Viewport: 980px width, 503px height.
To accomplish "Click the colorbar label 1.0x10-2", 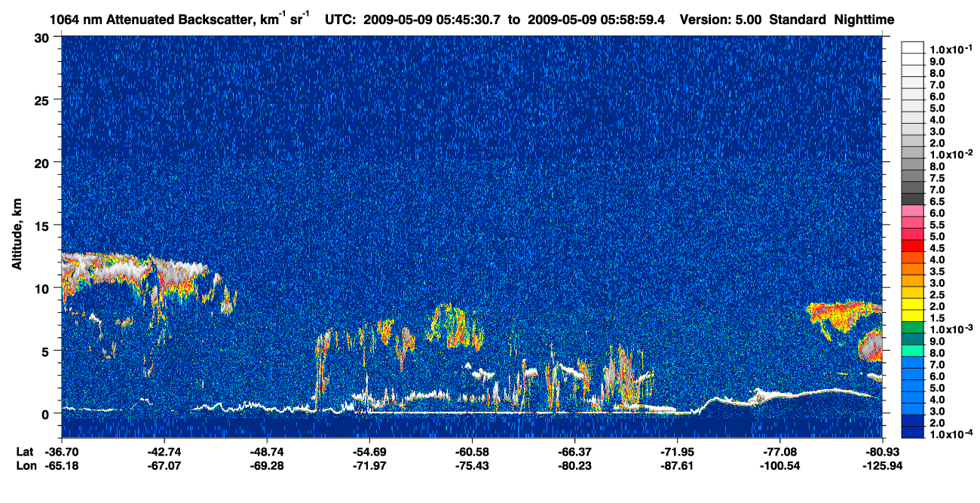I will (951, 153).
